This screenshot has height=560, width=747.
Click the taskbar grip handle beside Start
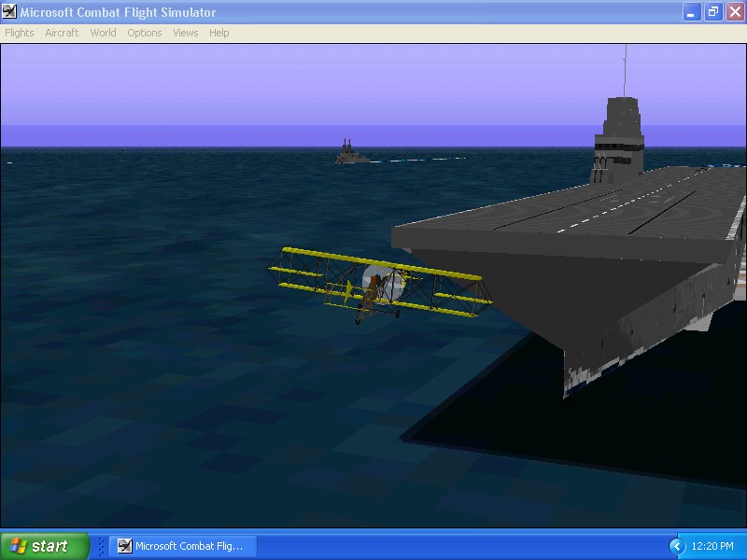[x=101, y=546]
